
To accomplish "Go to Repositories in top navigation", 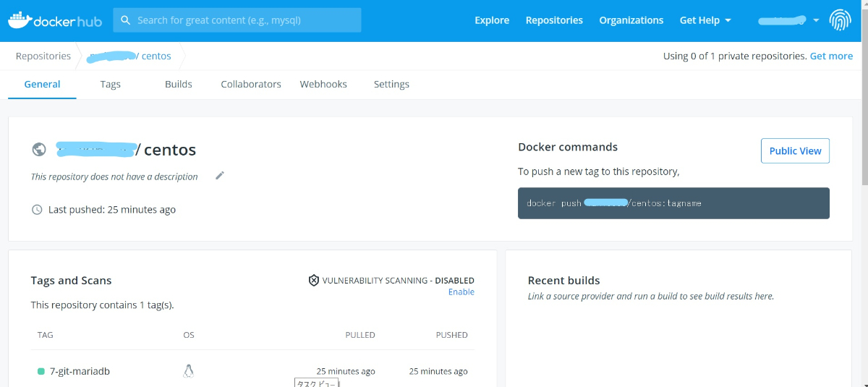I will (554, 20).
